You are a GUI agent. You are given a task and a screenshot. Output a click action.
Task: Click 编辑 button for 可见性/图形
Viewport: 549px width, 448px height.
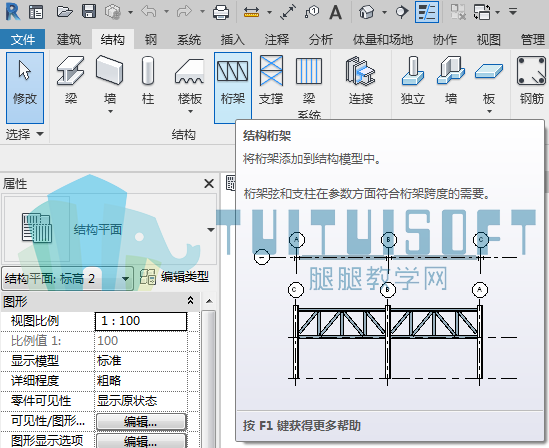pos(141,422)
